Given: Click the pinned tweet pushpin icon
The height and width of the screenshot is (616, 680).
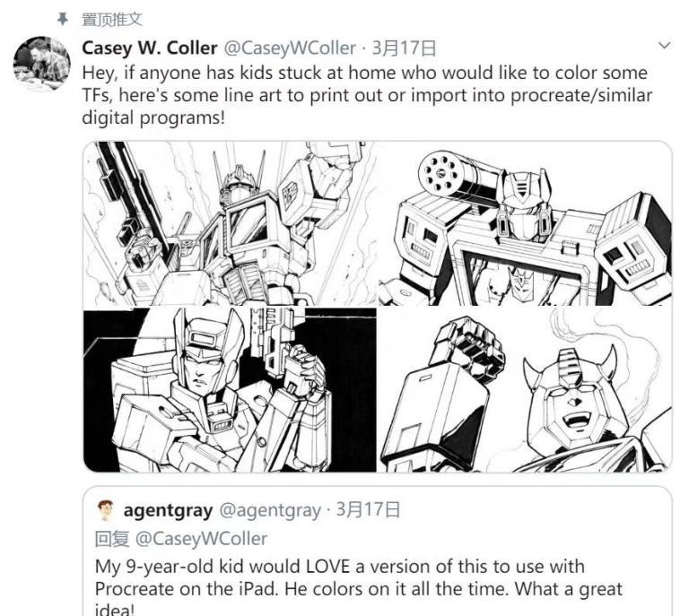Looking at the screenshot, I should 62,18.
